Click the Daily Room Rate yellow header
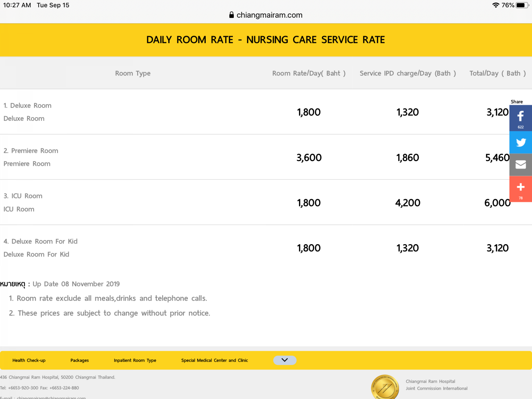The image size is (532, 399). click(x=266, y=40)
